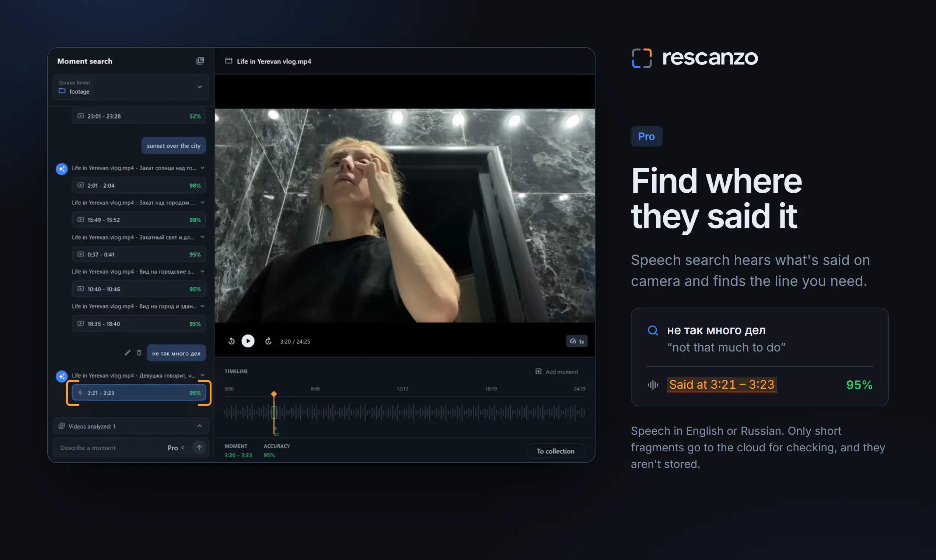Click the не так много дел query bubble

coord(176,353)
